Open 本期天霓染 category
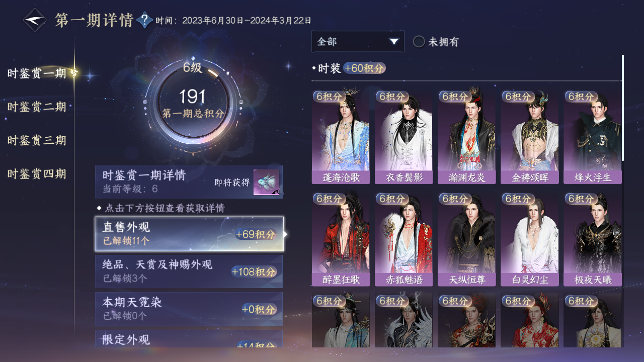 pos(189,309)
